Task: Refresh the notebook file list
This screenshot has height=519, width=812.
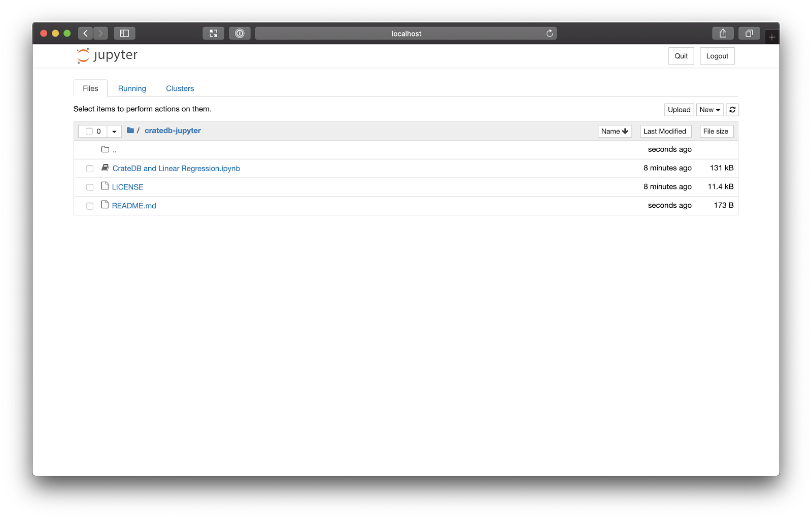Action: [732, 110]
